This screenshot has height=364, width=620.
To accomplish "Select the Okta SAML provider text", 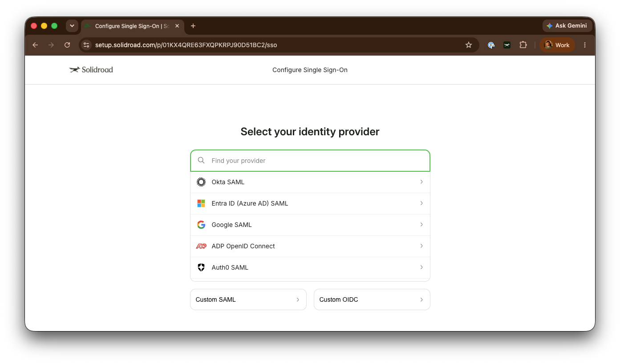I will tap(228, 182).
